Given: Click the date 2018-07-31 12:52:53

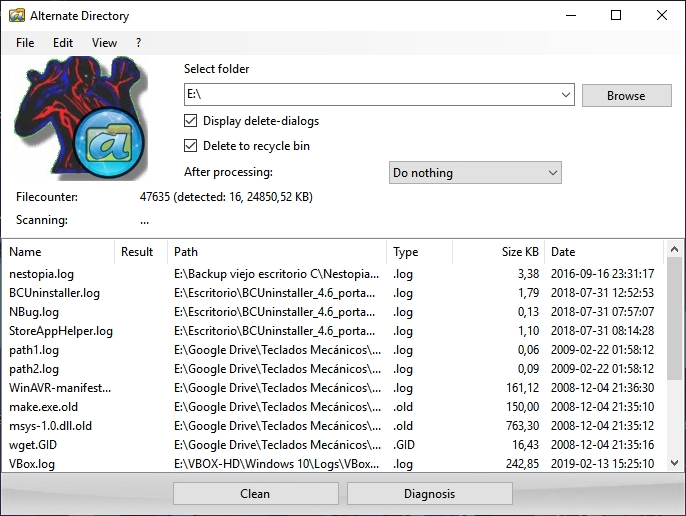Looking at the screenshot, I should pos(602,293).
